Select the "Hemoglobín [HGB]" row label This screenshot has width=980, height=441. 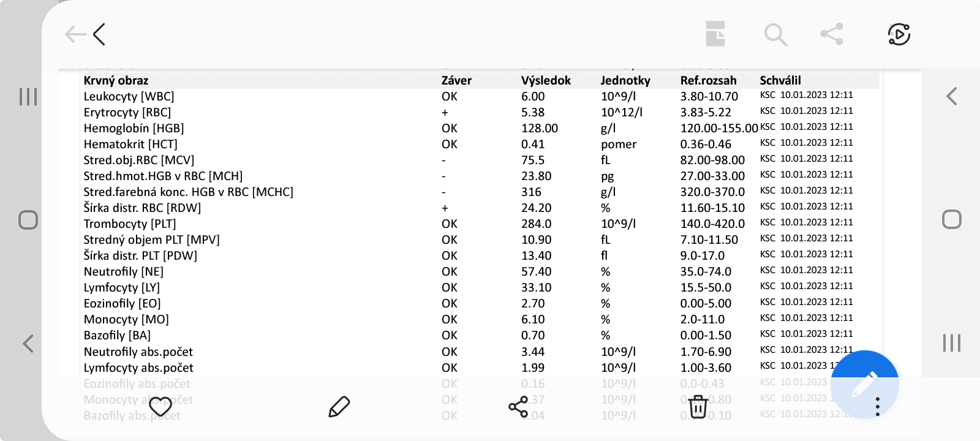click(x=134, y=128)
